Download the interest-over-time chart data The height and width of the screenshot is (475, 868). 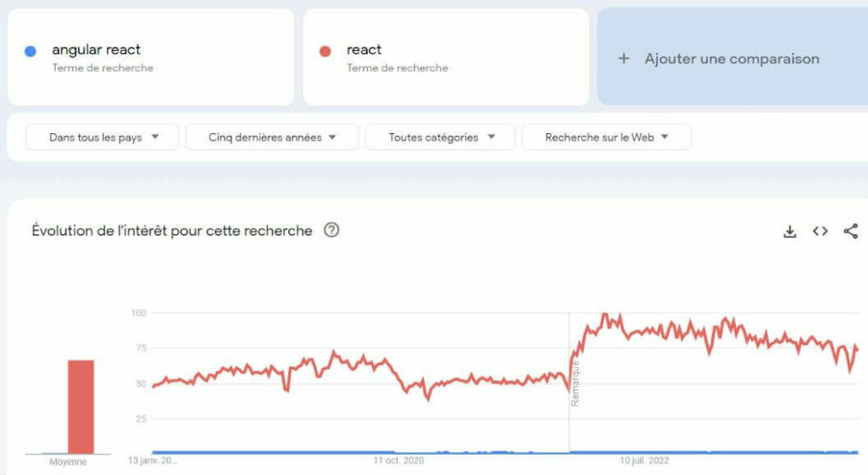790,232
